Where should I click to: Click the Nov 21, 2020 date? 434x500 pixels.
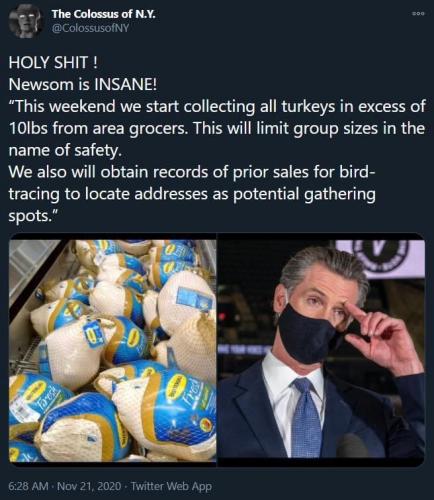tap(89, 486)
